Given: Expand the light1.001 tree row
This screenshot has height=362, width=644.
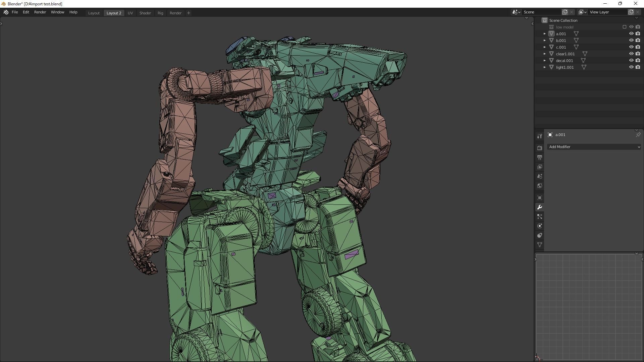Looking at the screenshot, I should 545,67.
